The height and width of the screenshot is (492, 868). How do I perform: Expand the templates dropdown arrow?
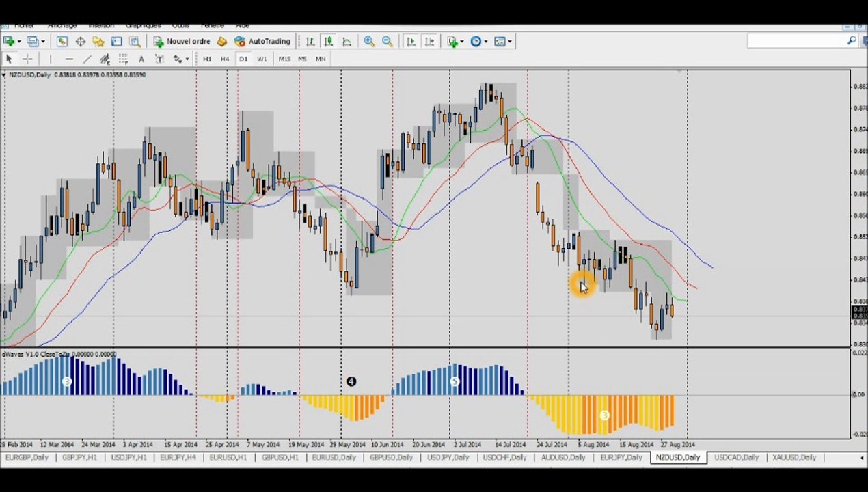pyautogui.click(x=510, y=42)
